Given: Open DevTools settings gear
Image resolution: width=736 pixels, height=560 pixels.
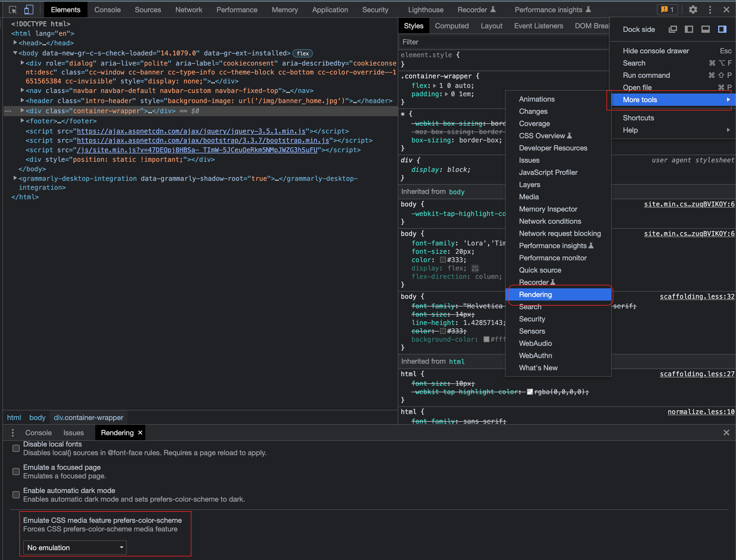Looking at the screenshot, I should point(693,10).
